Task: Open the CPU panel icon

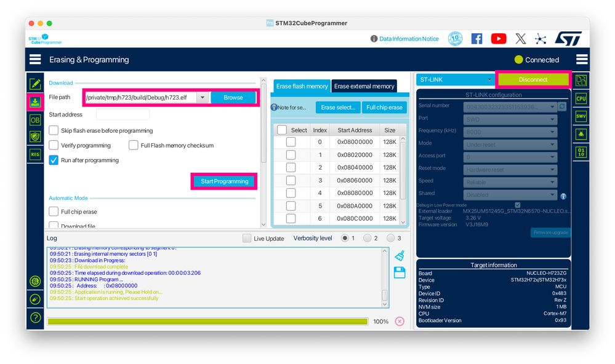Action: click(581, 98)
